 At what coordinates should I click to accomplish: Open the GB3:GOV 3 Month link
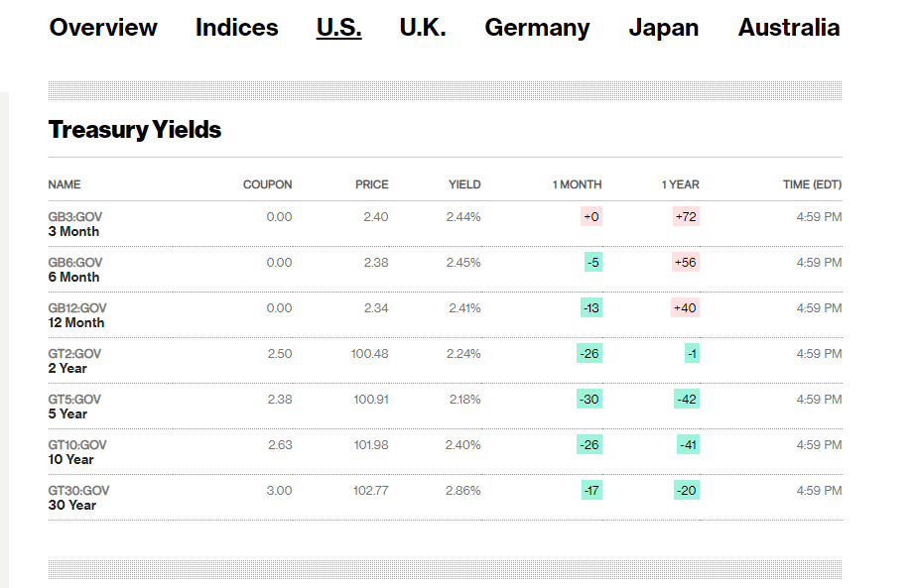point(75,224)
